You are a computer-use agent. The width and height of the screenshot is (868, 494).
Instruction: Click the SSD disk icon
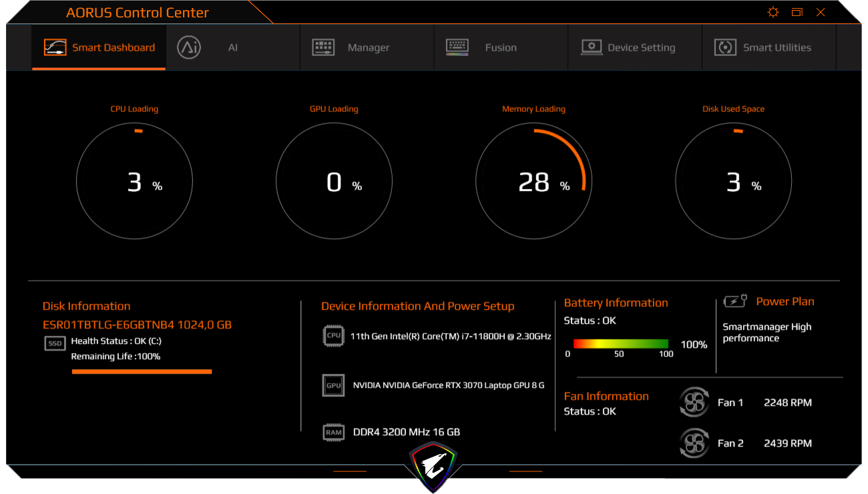[x=55, y=343]
